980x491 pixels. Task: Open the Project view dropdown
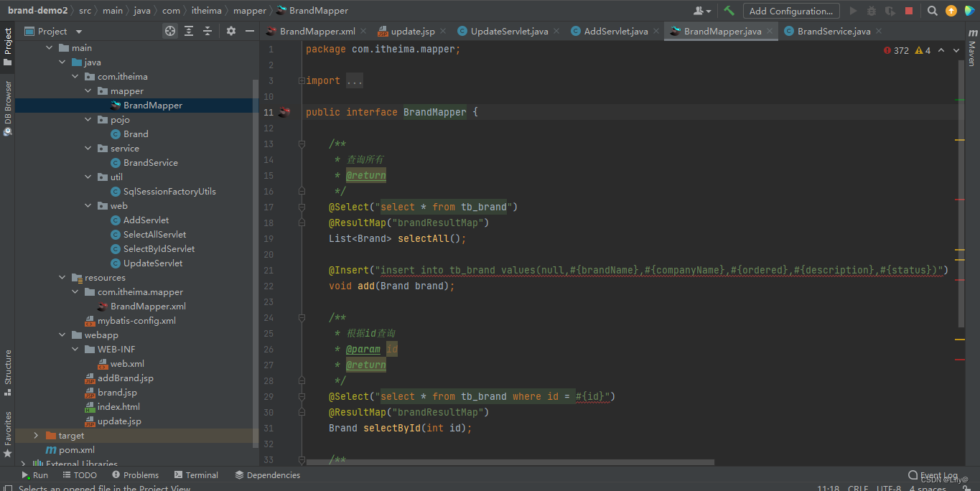click(54, 31)
